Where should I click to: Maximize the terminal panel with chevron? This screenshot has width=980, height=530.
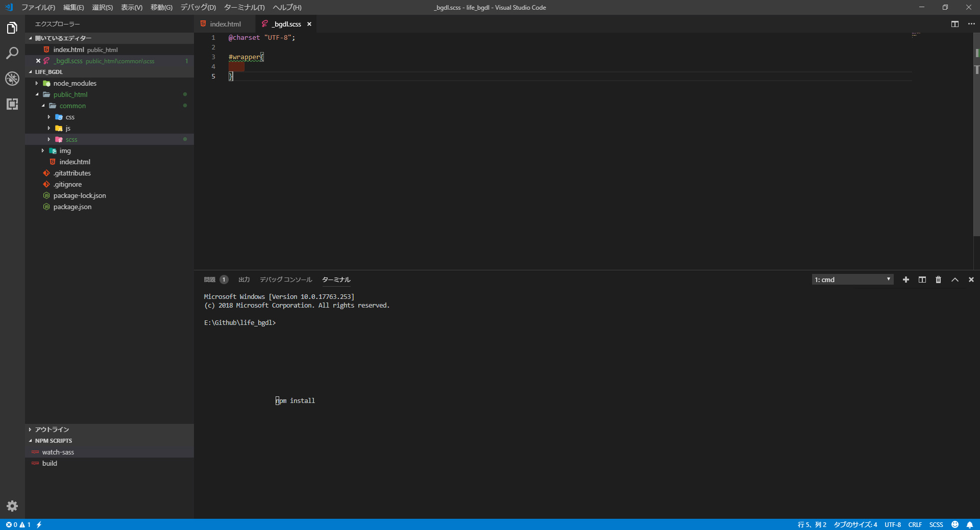click(x=955, y=280)
